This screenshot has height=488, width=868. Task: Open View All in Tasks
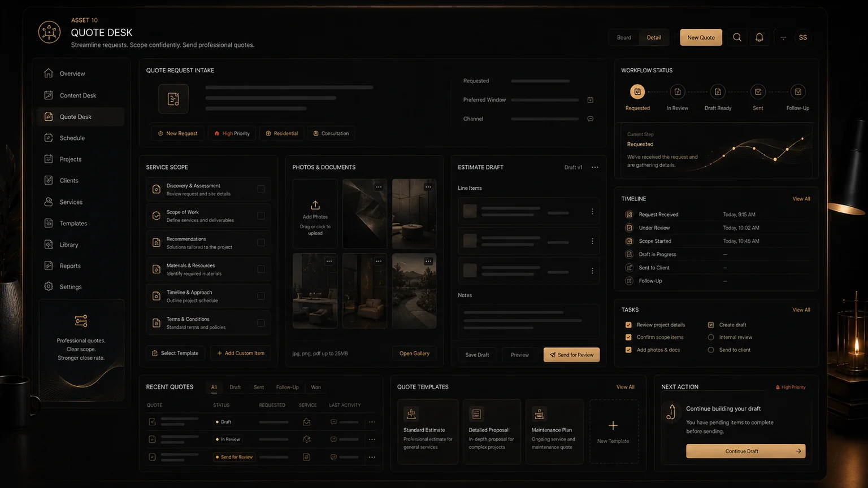click(801, 310)
